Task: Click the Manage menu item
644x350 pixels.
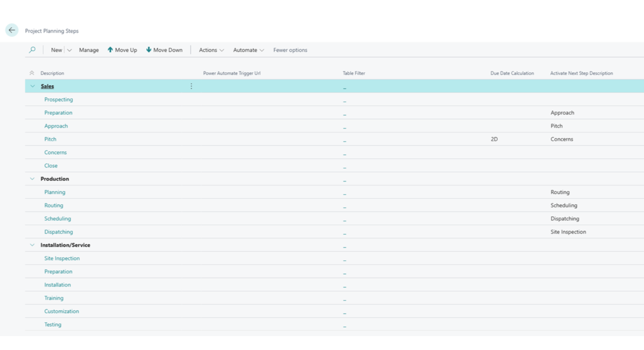Action: (x=89, y=50)
